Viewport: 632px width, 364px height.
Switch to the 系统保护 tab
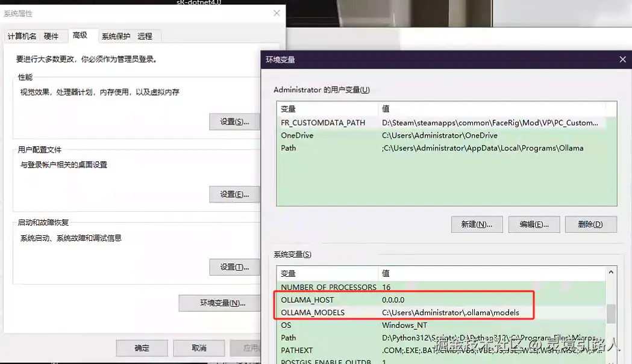(x=116, y=36)
